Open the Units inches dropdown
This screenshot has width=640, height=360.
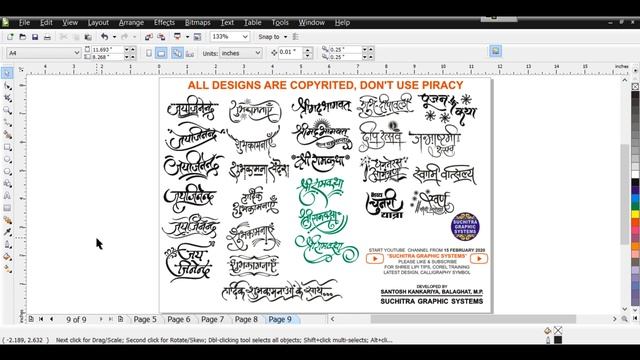pyautogui.click(x=258, y=53)
